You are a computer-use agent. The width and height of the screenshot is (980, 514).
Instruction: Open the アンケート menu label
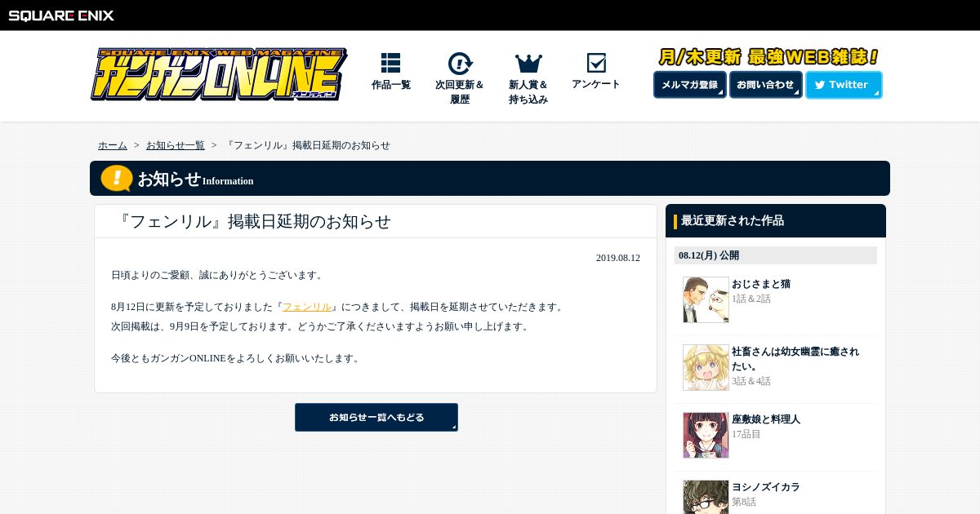pos(596,84)
